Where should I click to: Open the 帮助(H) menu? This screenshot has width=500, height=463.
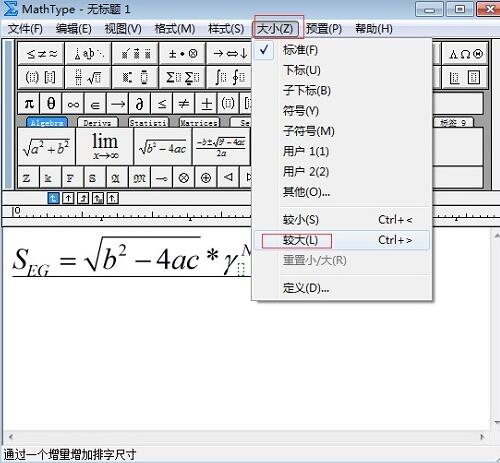(x=374, y=29)
